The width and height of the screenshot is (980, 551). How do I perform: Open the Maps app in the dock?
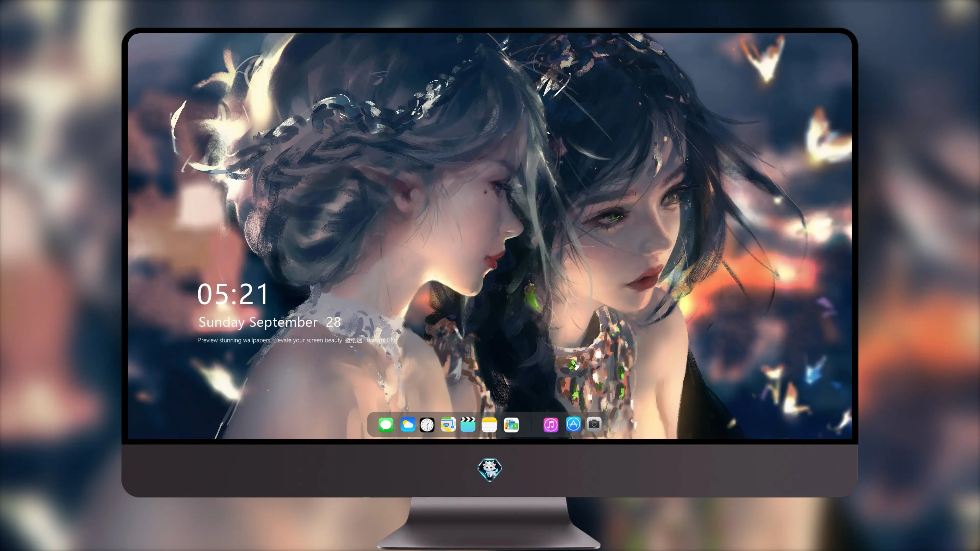(x=448, y=424)
